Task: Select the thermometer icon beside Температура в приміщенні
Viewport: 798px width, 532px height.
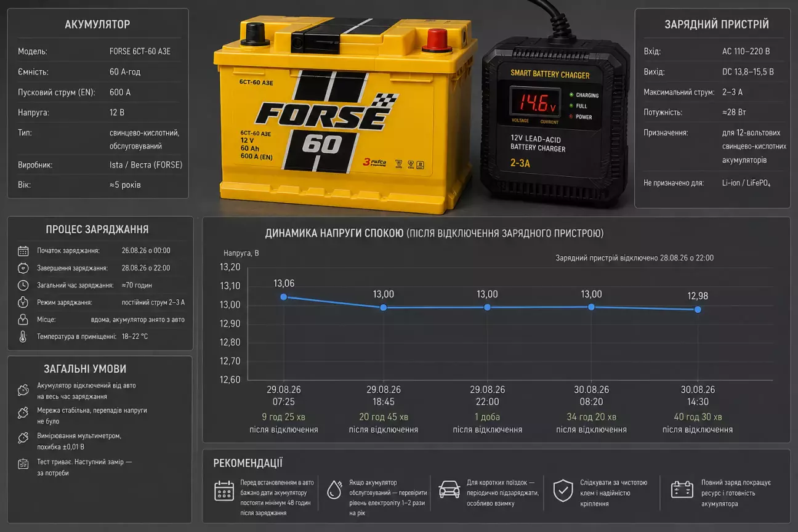Action: click(x=23, y=337)
